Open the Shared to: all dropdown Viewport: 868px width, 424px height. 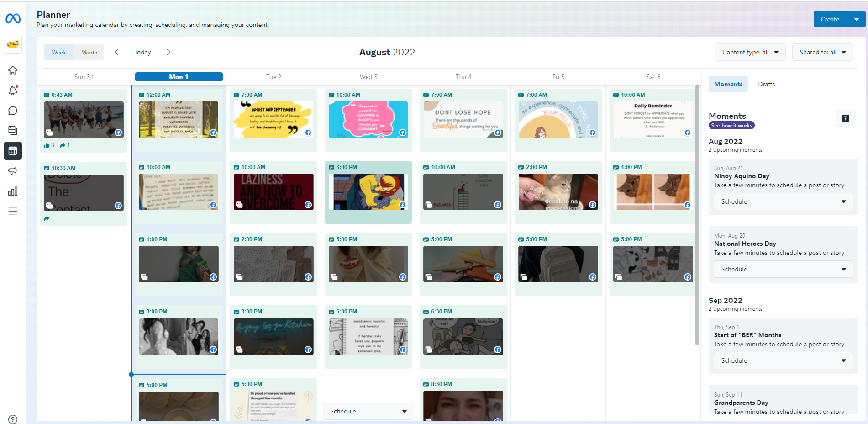(x=822, y=52)
